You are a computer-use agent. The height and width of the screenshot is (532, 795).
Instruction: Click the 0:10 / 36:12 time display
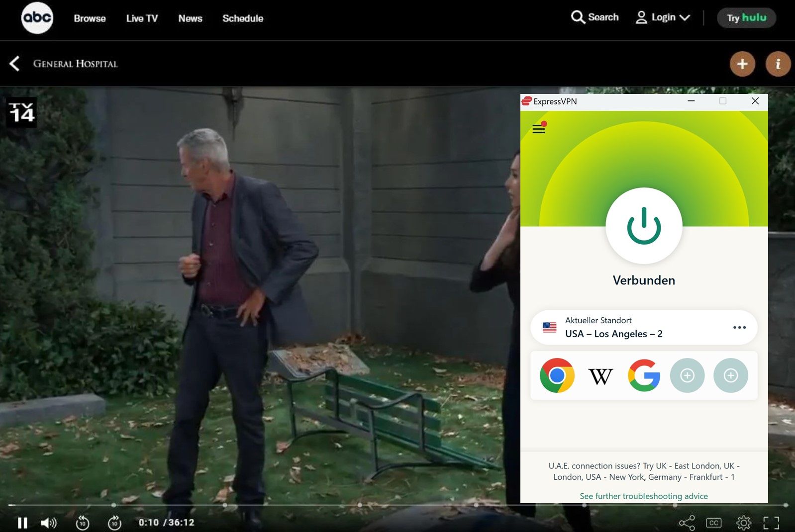click(166, 523)
